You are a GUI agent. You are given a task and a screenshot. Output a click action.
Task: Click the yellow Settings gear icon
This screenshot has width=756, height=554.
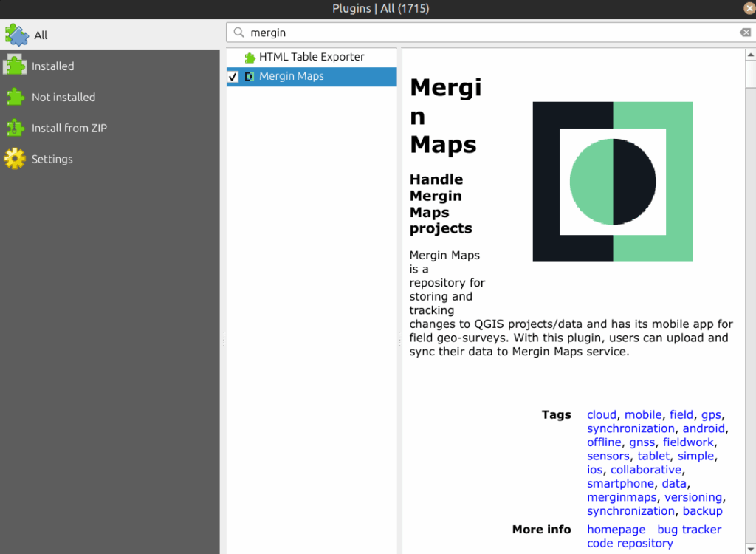point(15,158)
